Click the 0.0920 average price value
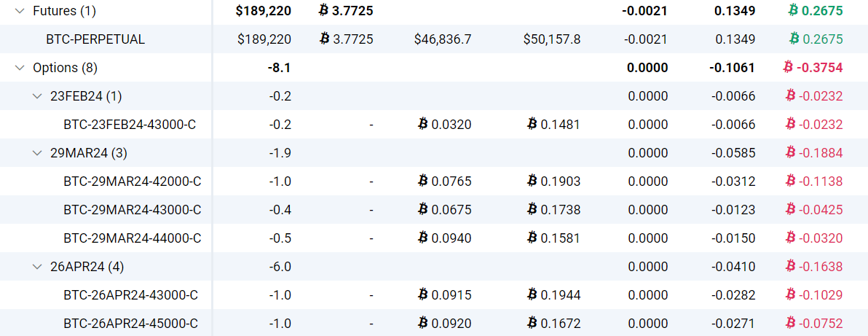Image resolution: width=868 pixels, height=336 pixels. 444,324
